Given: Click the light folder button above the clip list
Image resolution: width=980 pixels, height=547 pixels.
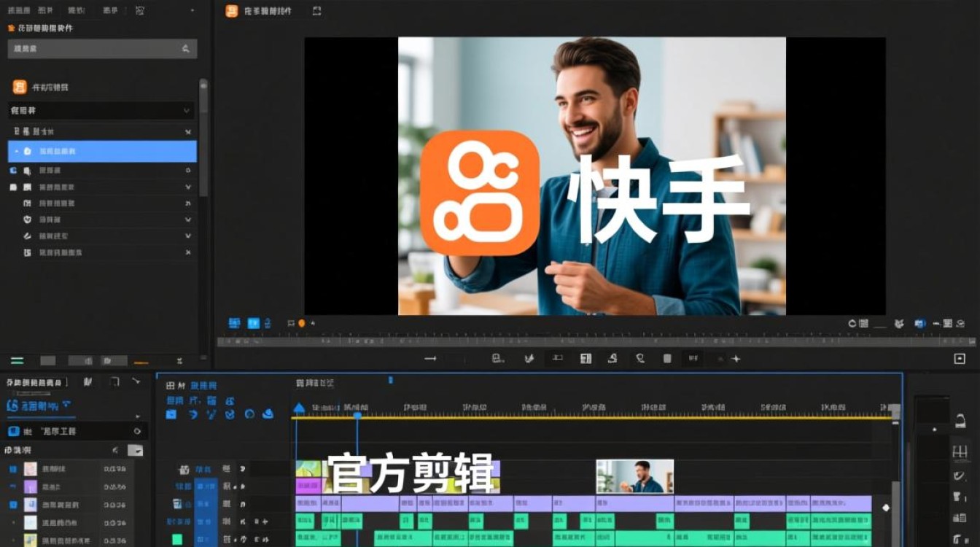Looking at the screenshot, I should coord(136,451).
